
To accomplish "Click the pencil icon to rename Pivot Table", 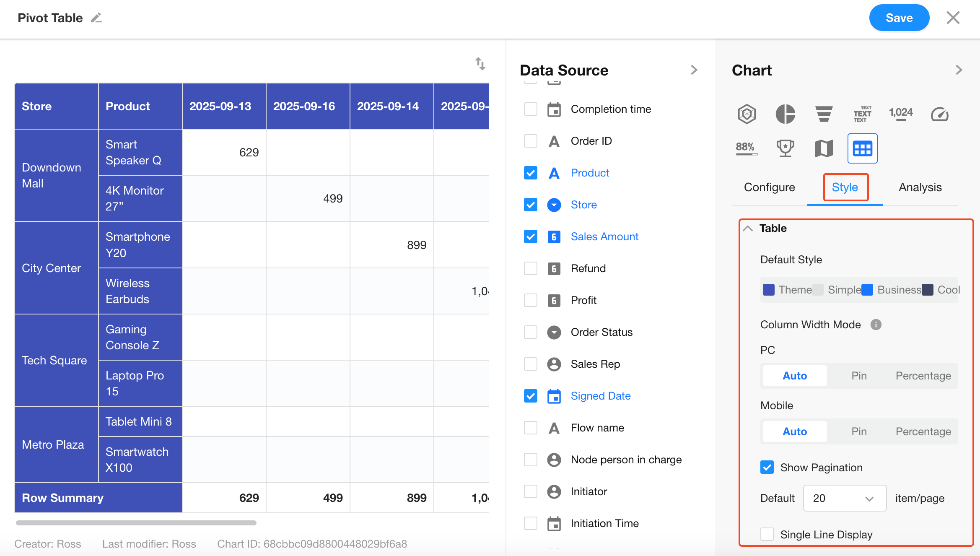I will click(x=96, y=18).
